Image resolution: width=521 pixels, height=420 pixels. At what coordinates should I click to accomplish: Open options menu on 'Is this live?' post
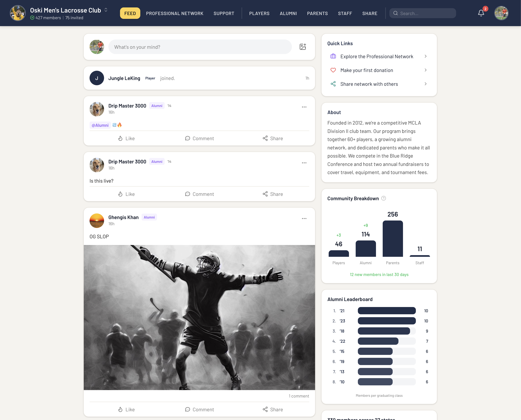tap(304, 163)
